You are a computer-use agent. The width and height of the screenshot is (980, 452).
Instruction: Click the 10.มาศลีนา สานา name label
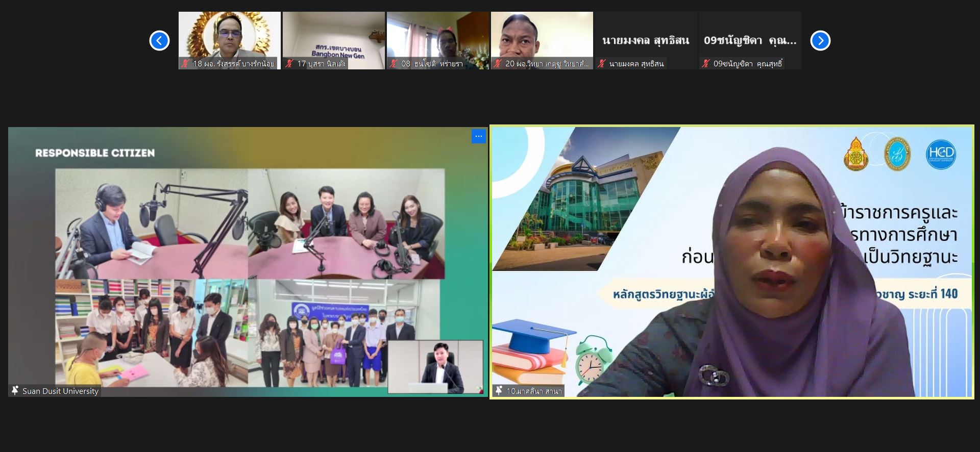pos(534,391)
